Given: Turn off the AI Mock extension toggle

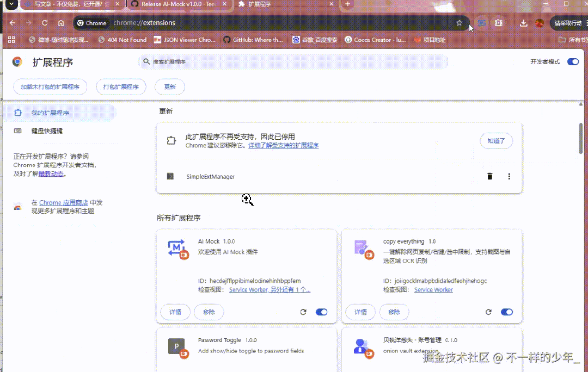Looking at the screenshot, I should pos(321,312).
